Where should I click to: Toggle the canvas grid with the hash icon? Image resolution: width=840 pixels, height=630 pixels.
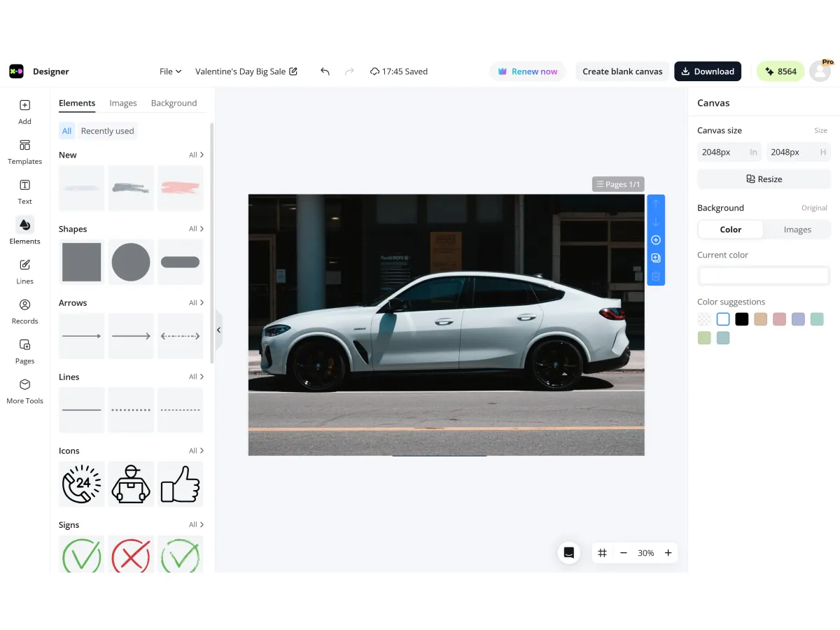coord(602,552)
